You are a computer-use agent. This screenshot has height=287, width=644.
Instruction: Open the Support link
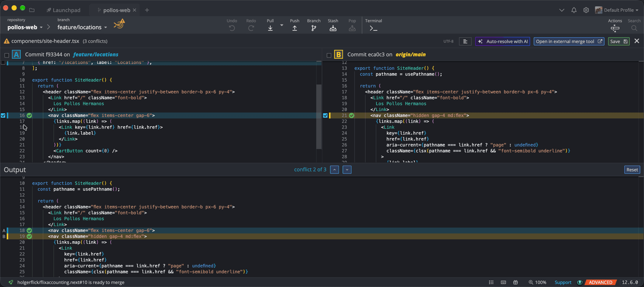tap(563, 282)
